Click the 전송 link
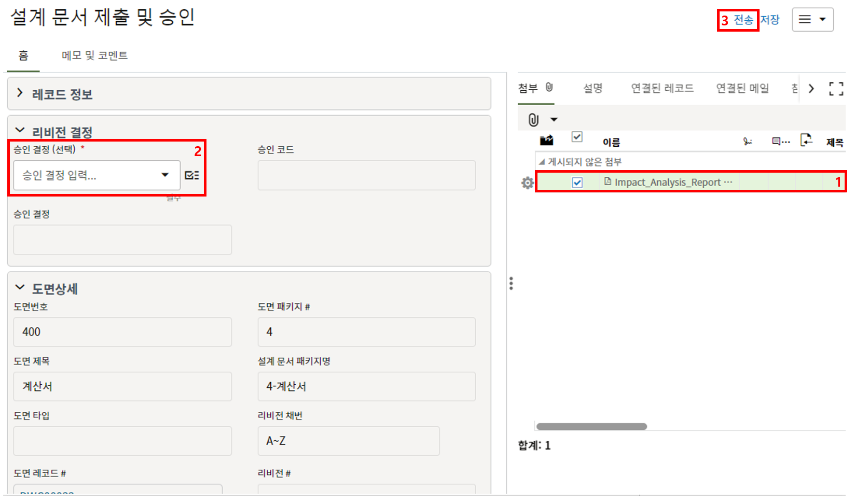Screen dimensions: 855x504 click(743, 20)
